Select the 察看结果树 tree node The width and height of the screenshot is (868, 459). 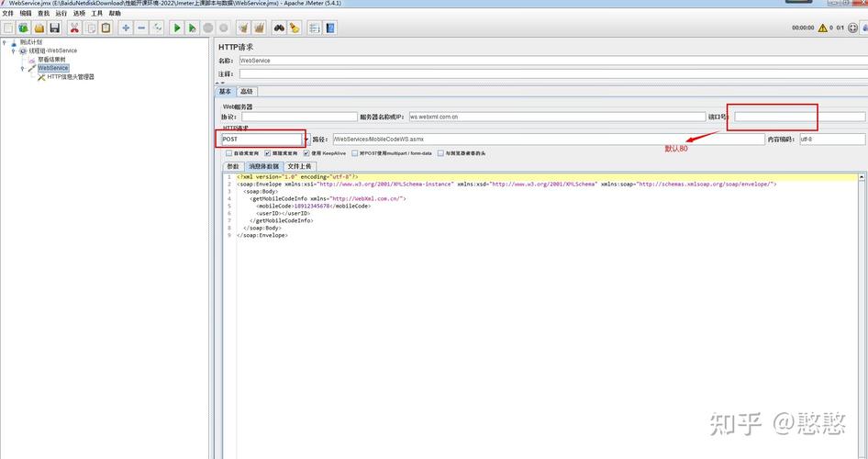[x=51, y=60]
